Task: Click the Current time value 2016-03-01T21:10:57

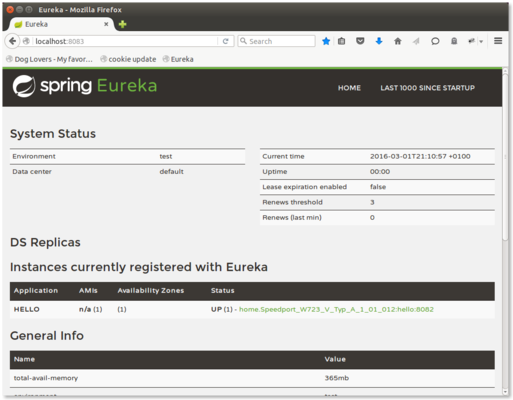Action: pos(420,156)
